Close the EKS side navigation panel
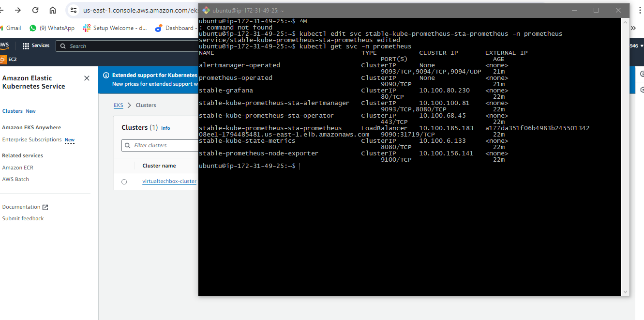This screenshot has width=644, height=320. coord(87,78)
